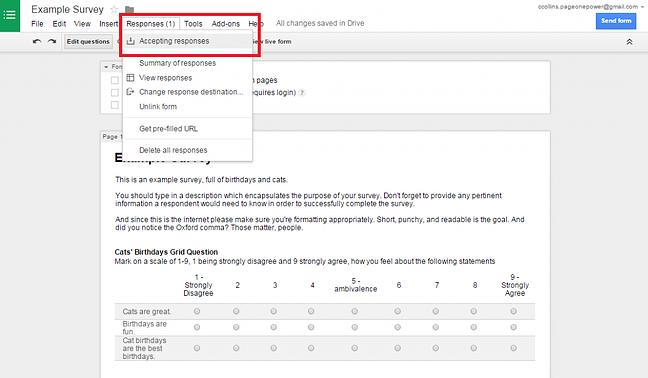Image resolution: width=648 pixels, height=378 pixels.
Task: Toggle the second form settings checkbox
Action: point(115,93)
